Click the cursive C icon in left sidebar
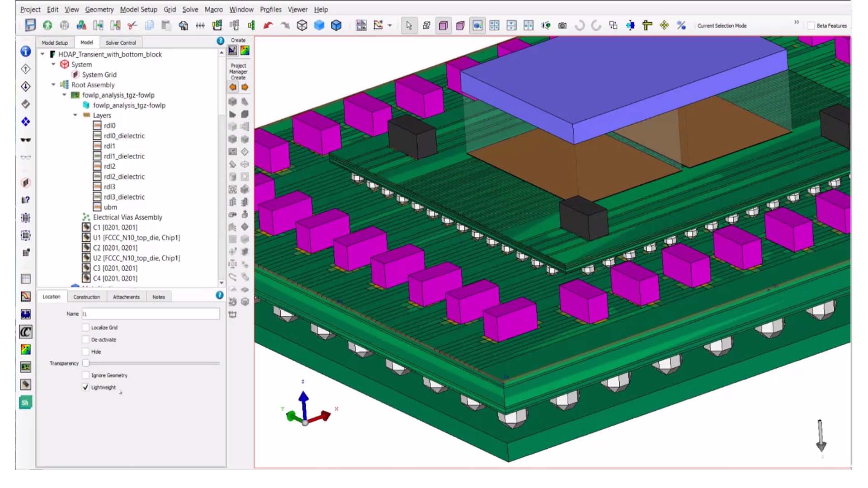Image resolution: width=868 pixels, height=488 pixels. [26, 332]
